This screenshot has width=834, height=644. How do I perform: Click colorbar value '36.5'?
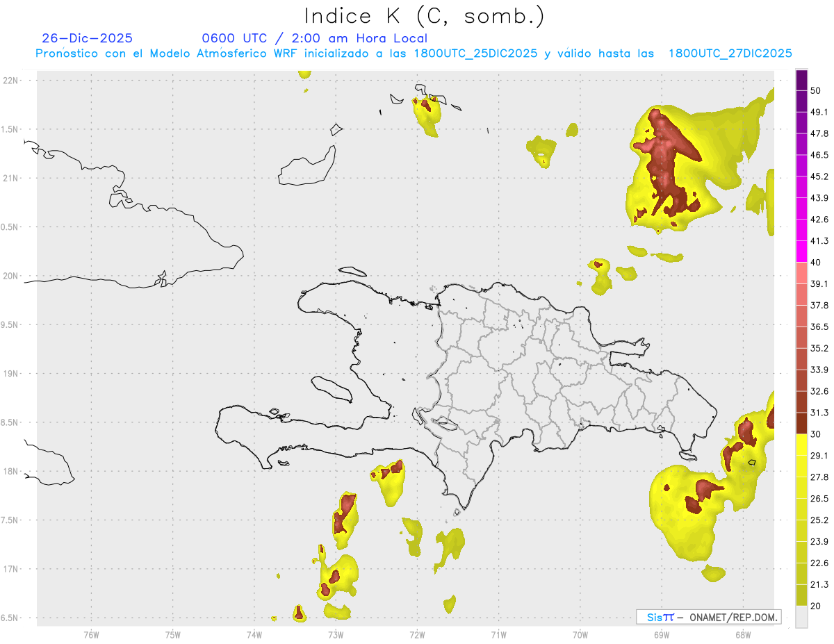pos(819,327)
